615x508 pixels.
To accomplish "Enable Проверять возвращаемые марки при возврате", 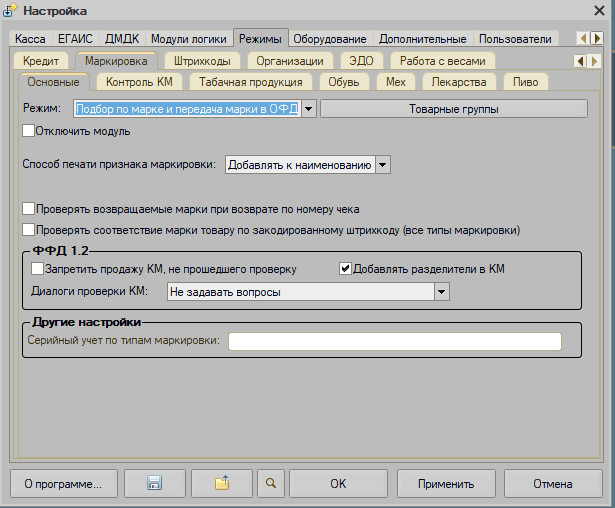I will (28, 209).
